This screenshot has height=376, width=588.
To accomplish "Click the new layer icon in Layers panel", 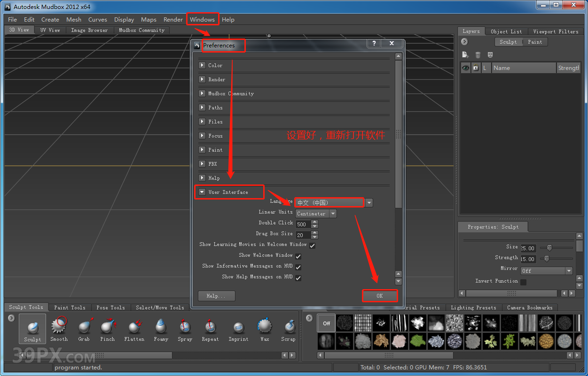I will pos(465,54).
